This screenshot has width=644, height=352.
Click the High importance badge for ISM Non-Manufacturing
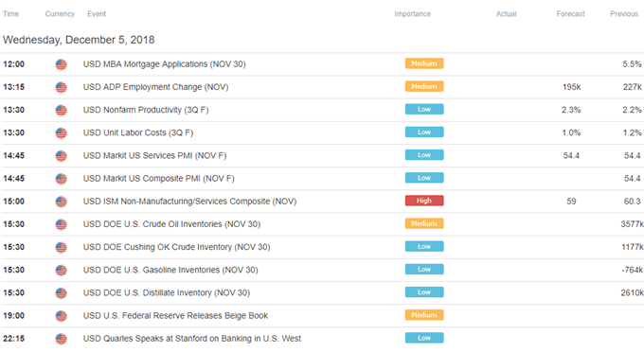click(x=424, y=201)
